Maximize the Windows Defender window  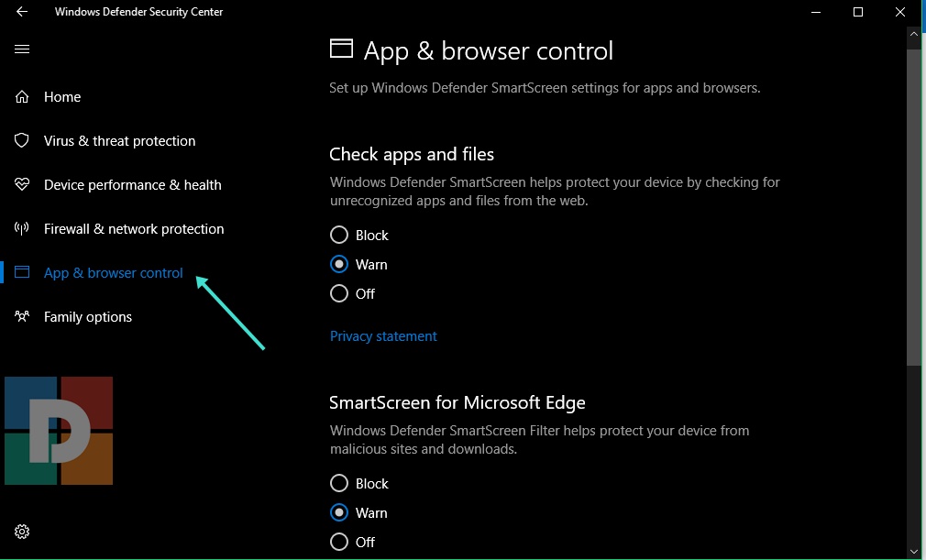click(x=858, y=12)
